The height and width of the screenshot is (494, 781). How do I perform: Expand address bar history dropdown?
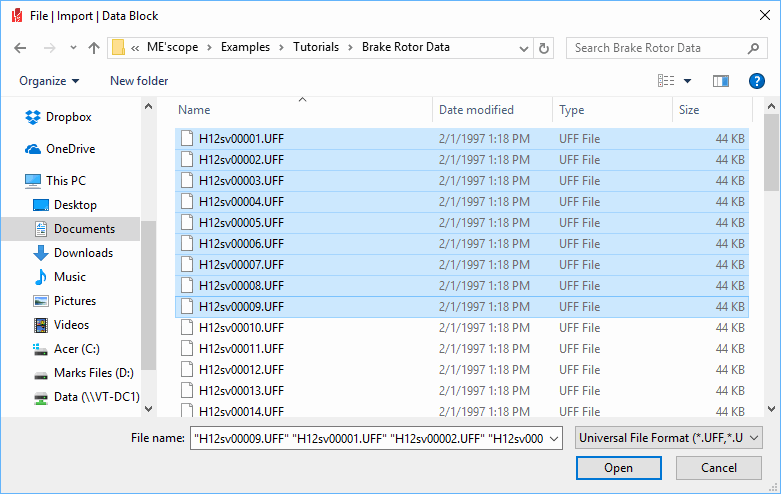[523, 48]
